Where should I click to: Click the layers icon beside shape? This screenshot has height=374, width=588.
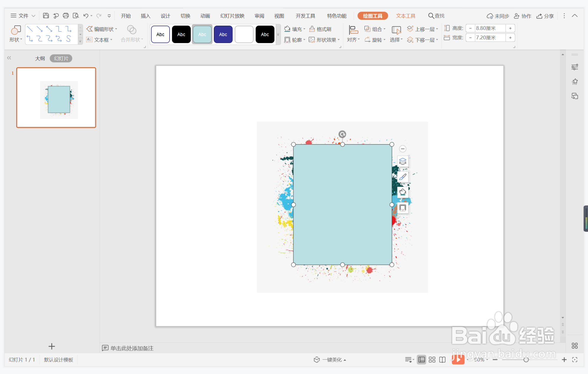[x=403, y=161]
